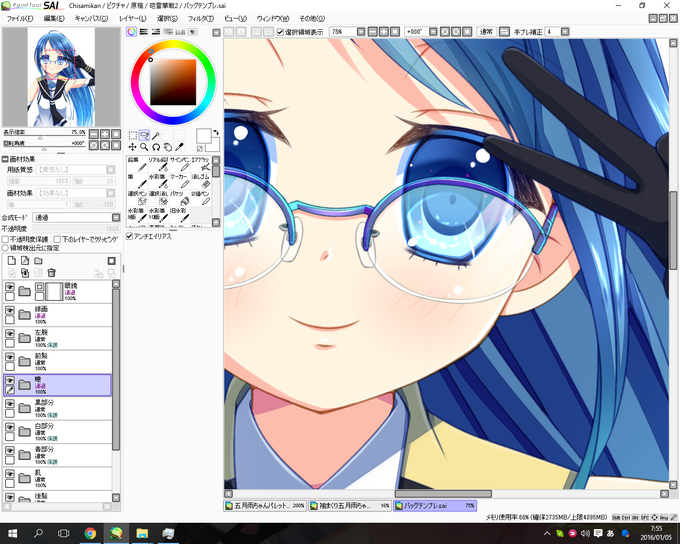Collapse the 画材効果 section header
The image size is (680, 544).
tap(5, 159)
